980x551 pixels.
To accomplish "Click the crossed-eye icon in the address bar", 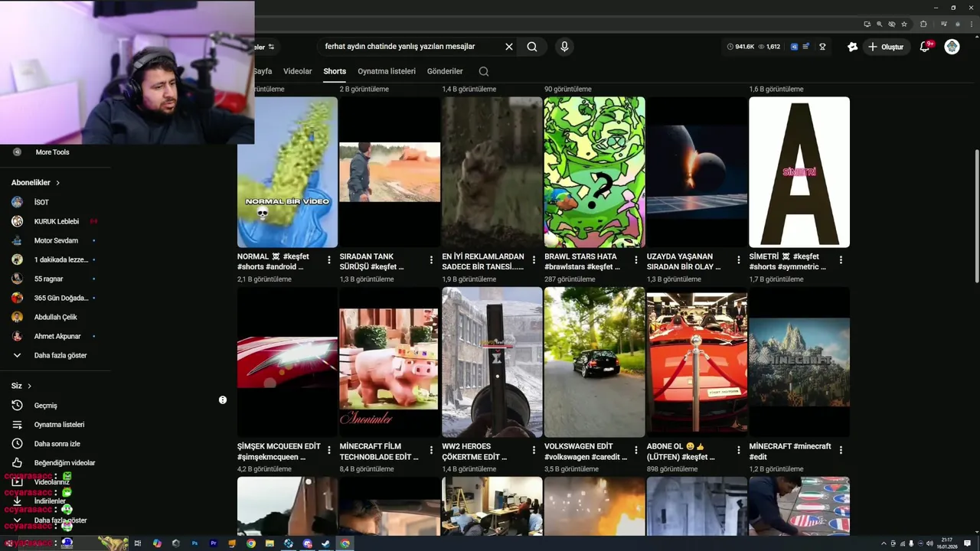I will tap(891, 24).
